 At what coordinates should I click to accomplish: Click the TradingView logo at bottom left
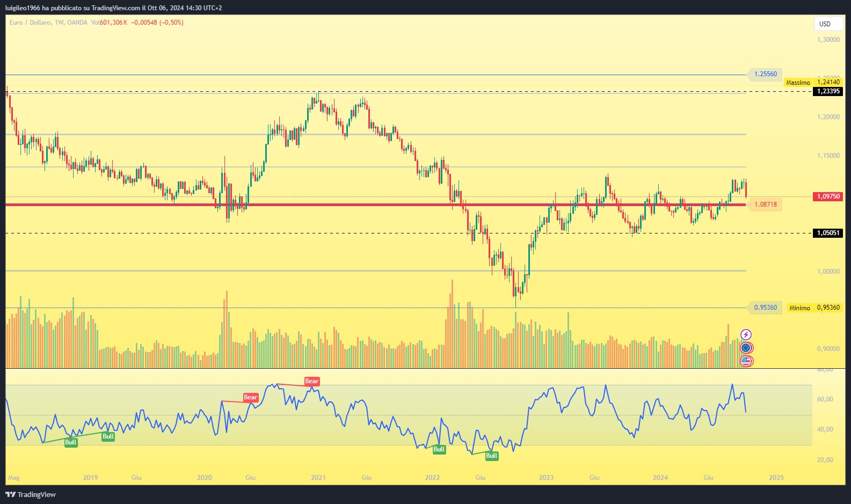point(31,494)
